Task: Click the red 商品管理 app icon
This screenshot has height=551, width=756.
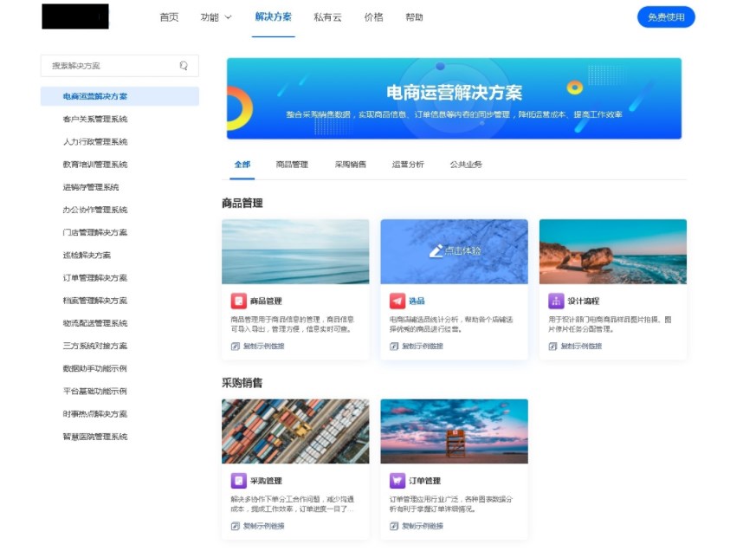Action: [x=238, y=301]
